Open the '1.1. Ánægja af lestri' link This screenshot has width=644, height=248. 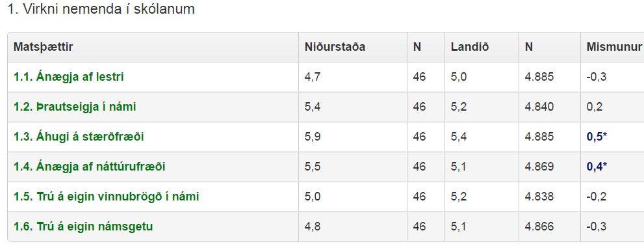69,77
